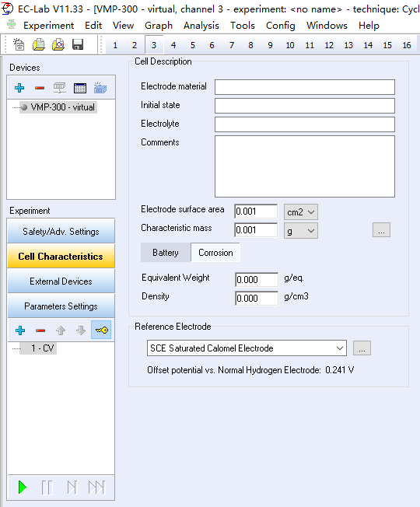
Task: Click the green run experiment arrow
Action: [23, 488]
